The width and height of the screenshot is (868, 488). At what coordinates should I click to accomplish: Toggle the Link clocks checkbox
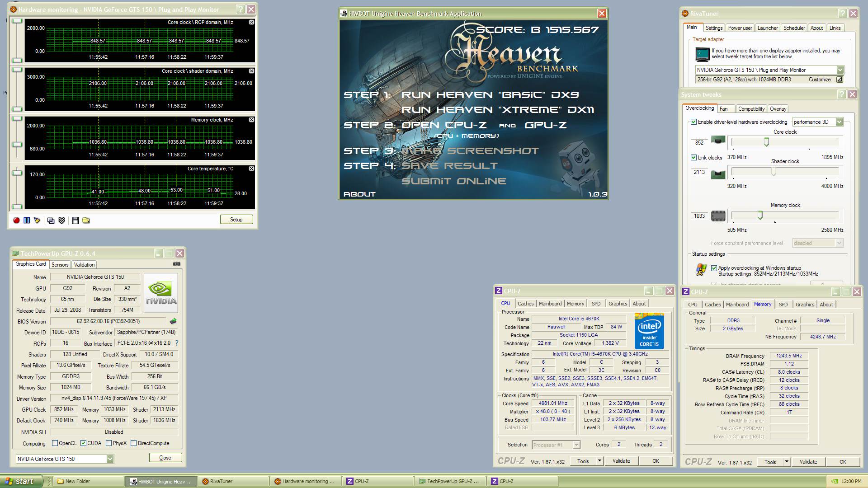693,158
